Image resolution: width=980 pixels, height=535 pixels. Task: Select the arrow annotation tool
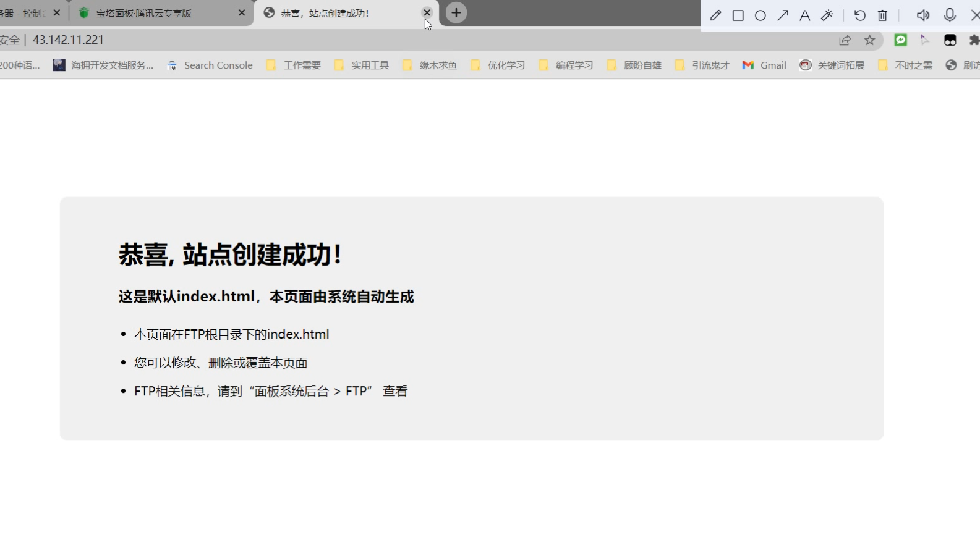(783, 15)
